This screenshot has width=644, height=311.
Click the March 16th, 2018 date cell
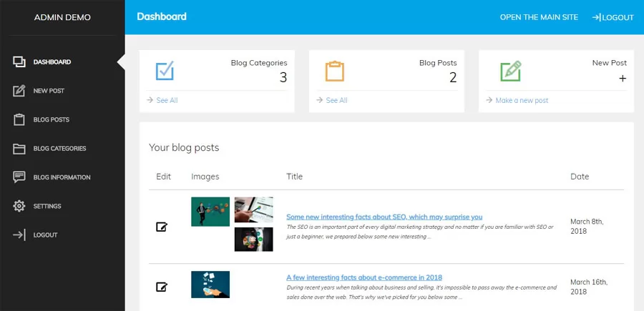[589, 287]
